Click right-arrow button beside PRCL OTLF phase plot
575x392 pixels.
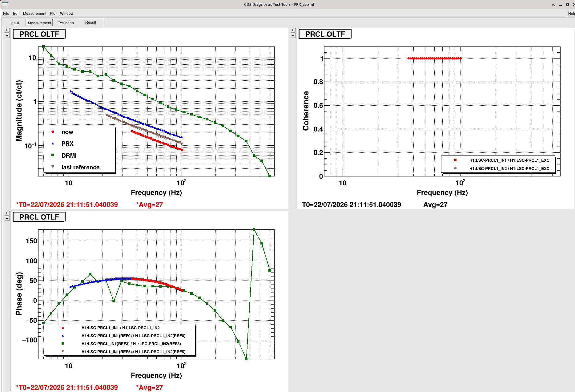(x=7, y=213)
